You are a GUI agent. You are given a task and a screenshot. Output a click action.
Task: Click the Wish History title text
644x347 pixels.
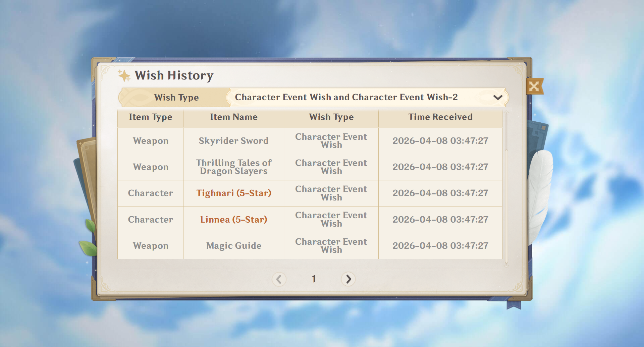(x=174, y=75)
